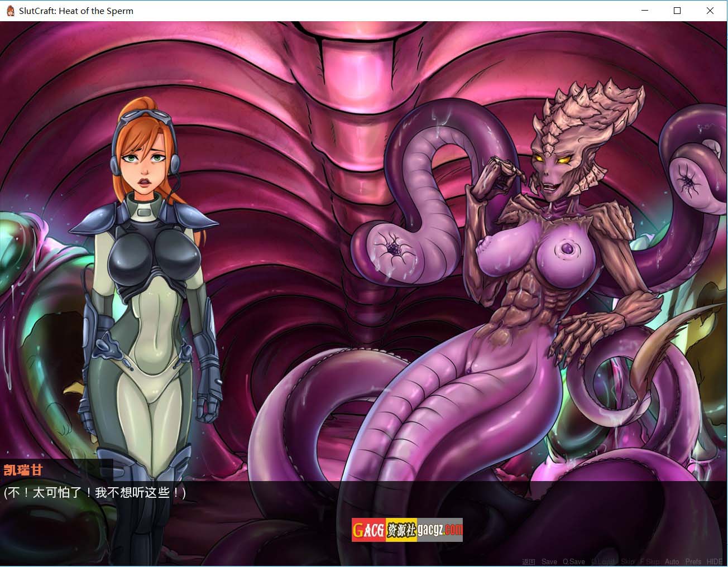Click the dialogue text to advance

point(95,493)
